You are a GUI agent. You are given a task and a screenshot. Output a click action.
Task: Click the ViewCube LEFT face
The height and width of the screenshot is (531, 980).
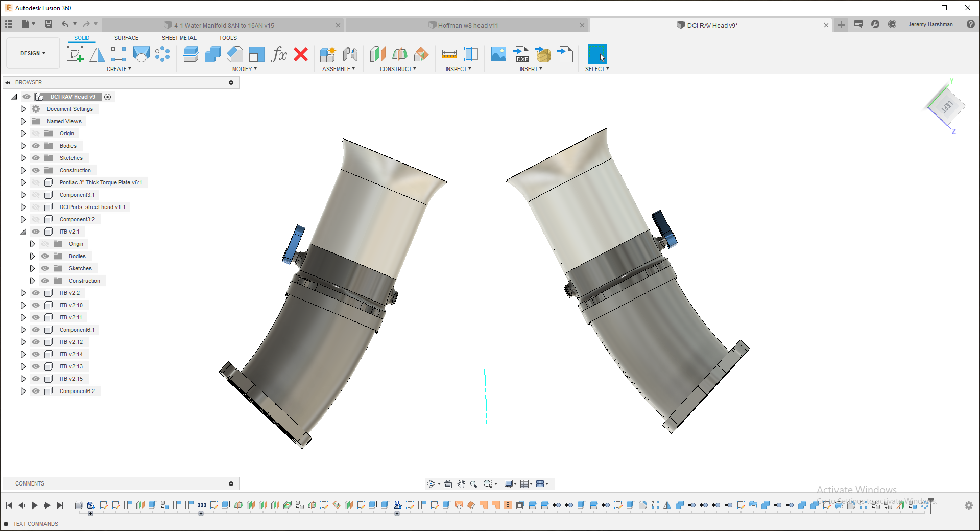[x=947, y=106]
